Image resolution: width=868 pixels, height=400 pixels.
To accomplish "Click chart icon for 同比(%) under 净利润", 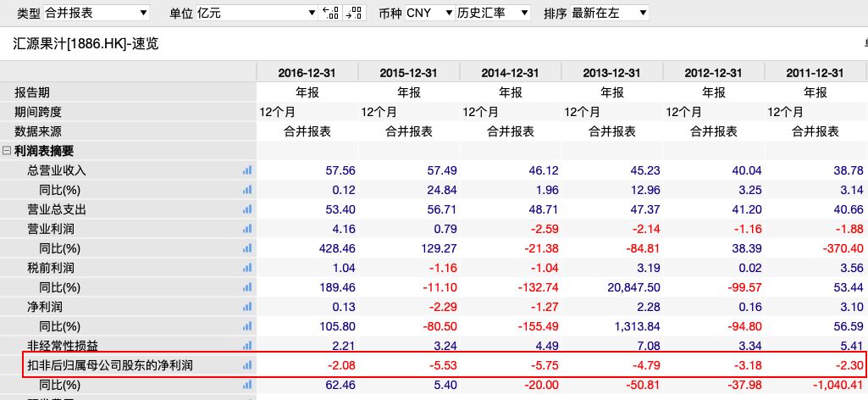I will click(247, 326).
